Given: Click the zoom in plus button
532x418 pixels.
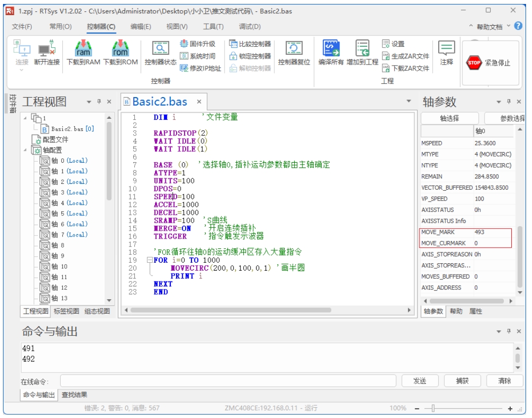Looking at the screenshot, I should (510, 409).
